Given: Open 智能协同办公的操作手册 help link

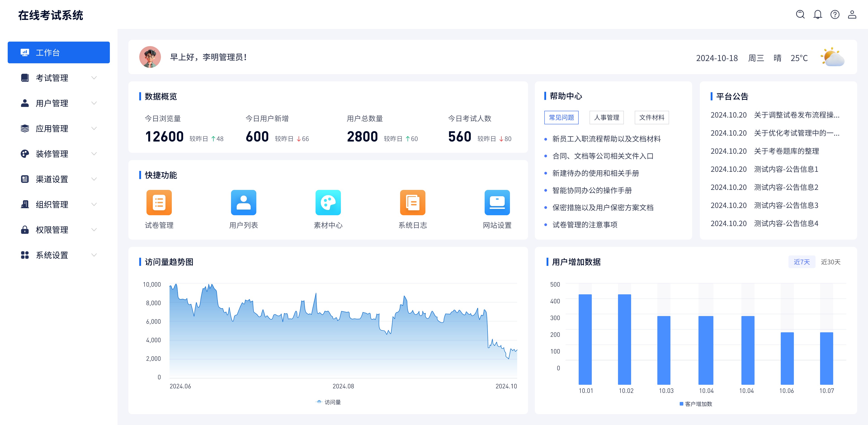Looking at the screenshot, I should click(x=592, y=190).
